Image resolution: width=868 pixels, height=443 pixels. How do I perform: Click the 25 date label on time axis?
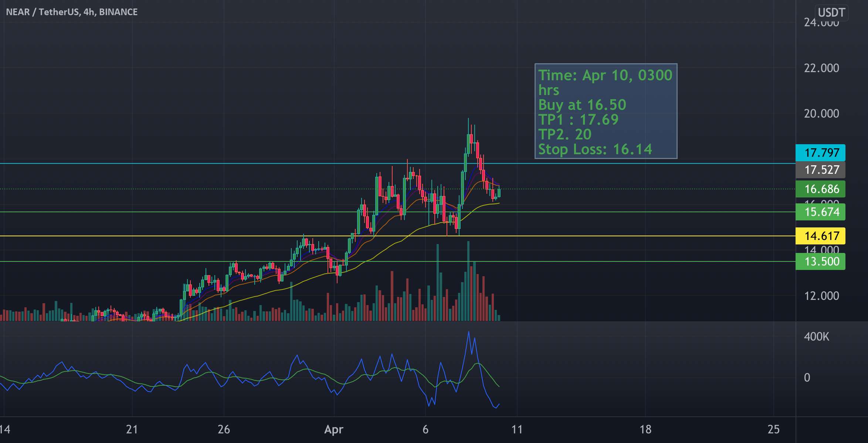(773, 429)
